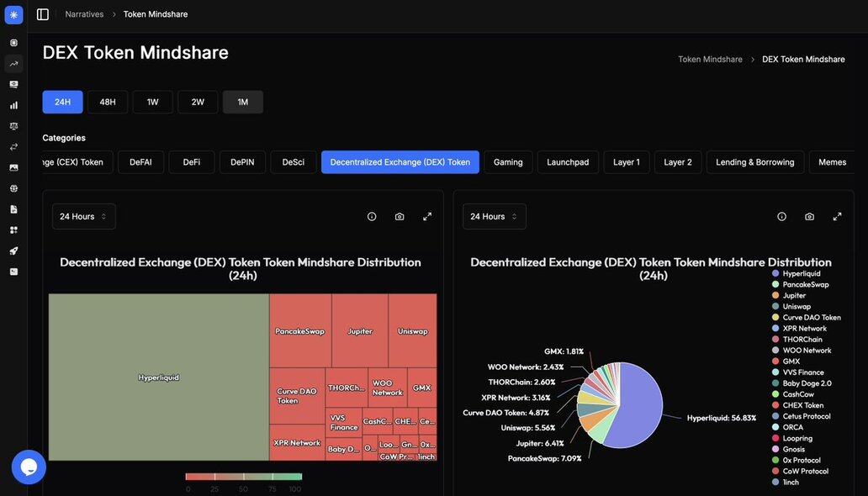Select Decentralized Exchange (DEX) Token category

[400, 162]
